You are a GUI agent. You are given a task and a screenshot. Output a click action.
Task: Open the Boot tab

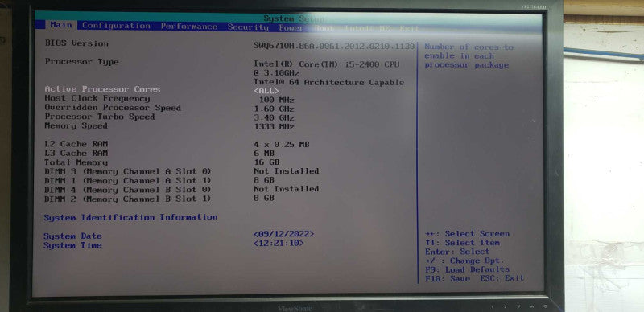coord(324,28)
